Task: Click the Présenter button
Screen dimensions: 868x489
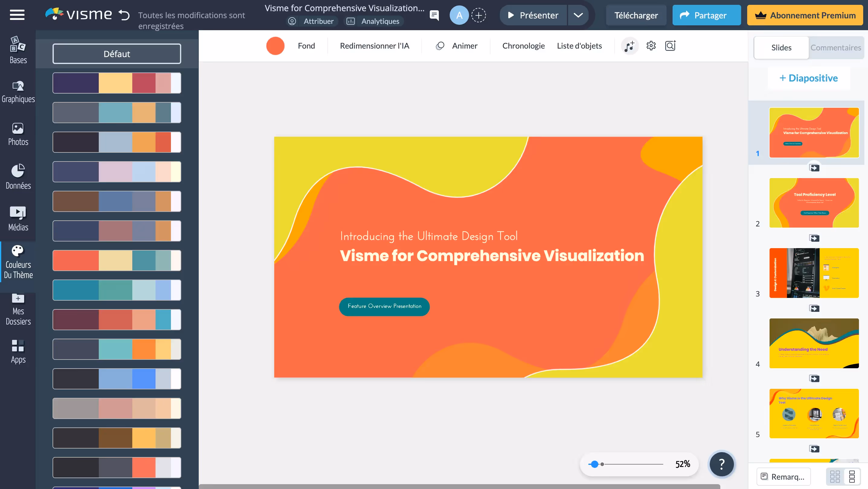Action: coord(534,15)
